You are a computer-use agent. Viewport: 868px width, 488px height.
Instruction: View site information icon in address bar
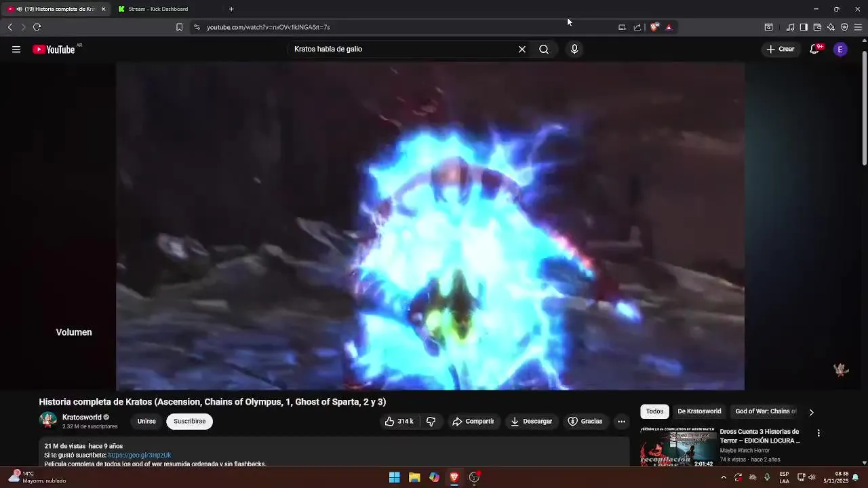pos(197,27)
